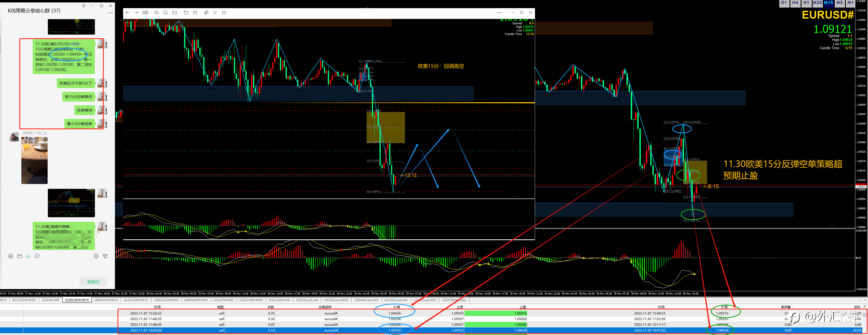This screenshot has height=335, width=868.
Task: Click the 最少分2单挂单 message
Action: [80, 123]
